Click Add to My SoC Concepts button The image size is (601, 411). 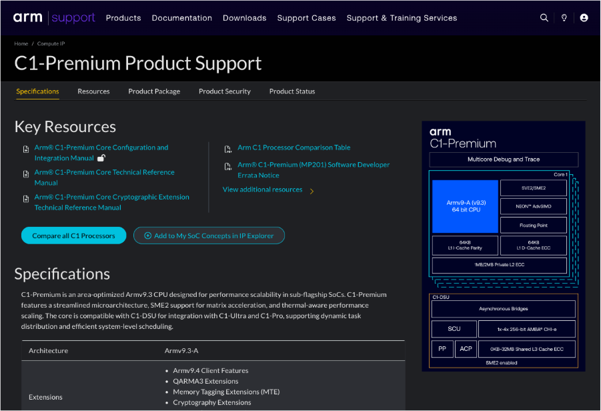pyautogui.click(x=209, y=235)
